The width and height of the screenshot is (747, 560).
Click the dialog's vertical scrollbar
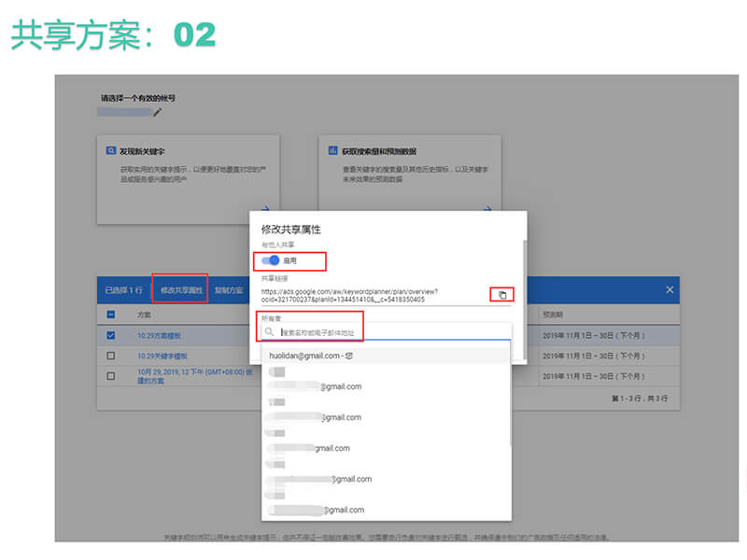pos(525,299)
